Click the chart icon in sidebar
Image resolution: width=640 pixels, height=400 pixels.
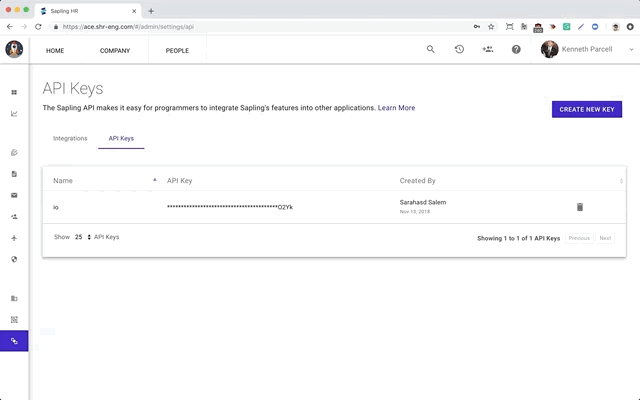[x=14, y=113]
